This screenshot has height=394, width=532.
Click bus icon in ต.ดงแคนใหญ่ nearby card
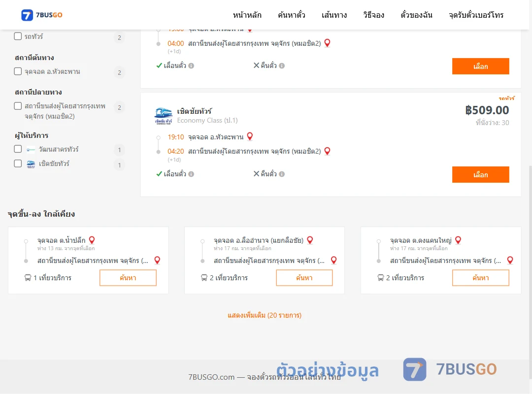click(x=380, y=278)
